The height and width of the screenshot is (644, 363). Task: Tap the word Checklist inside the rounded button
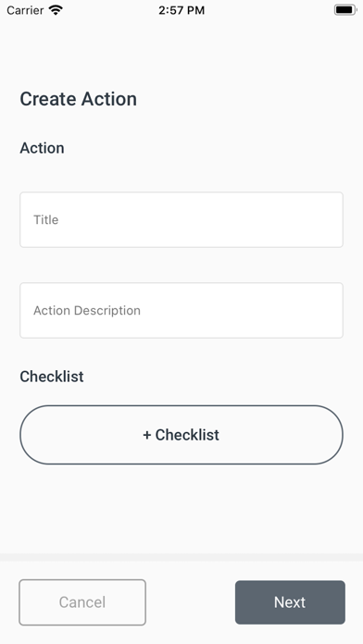coord(187,435)
